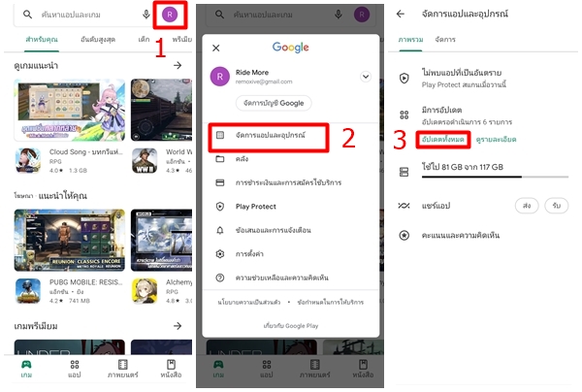Tap อัปเดตทั้งหมด update all link

coord(443,139)
